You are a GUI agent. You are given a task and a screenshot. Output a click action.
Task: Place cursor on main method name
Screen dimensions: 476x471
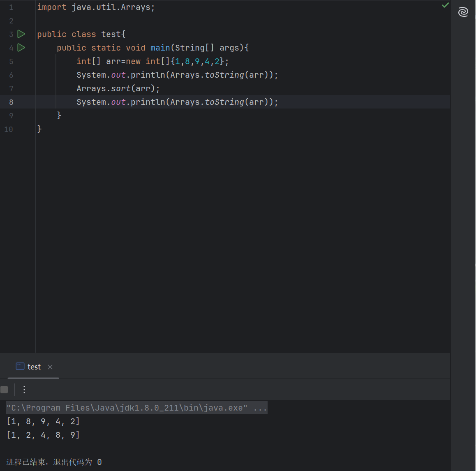click(160, 48)
